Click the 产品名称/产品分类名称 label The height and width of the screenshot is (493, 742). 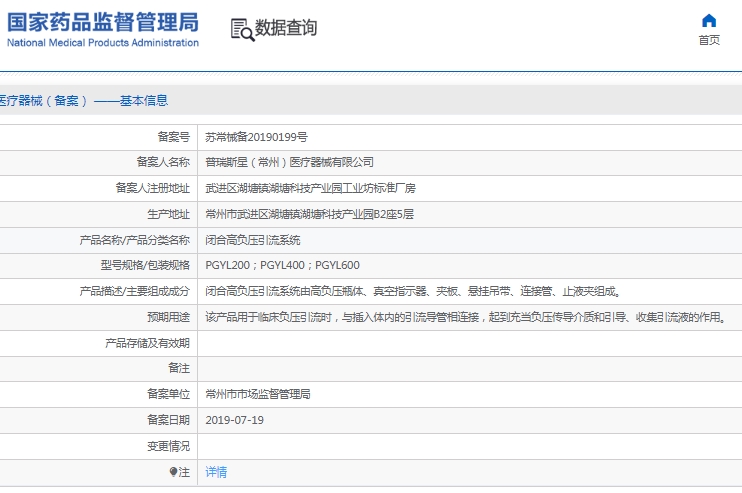pos(134,240)
